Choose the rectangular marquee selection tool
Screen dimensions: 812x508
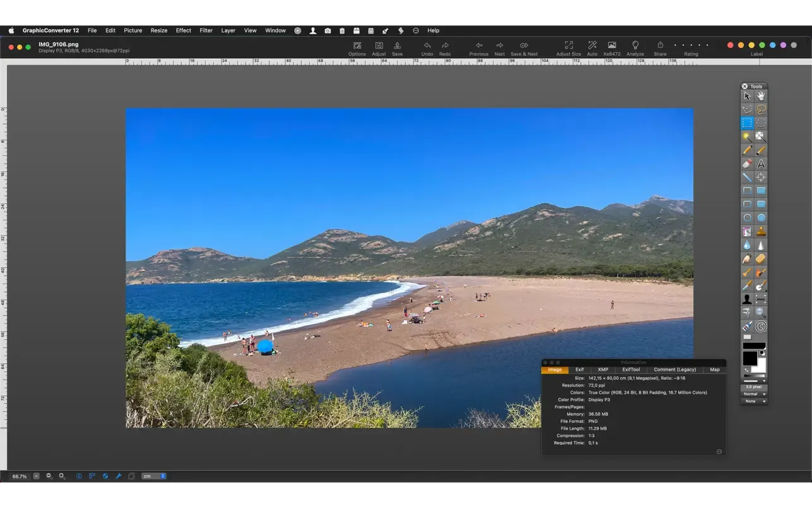point(747,123)
